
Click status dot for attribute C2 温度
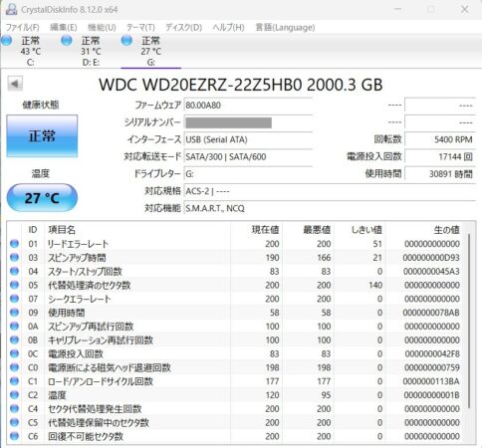pyautogui.click(x=14, y=395)
